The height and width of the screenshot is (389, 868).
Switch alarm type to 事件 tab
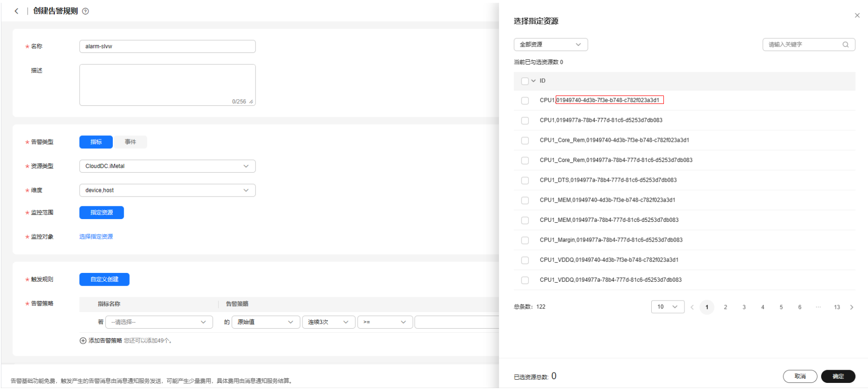pyautogui.click(x=130, y=142)
